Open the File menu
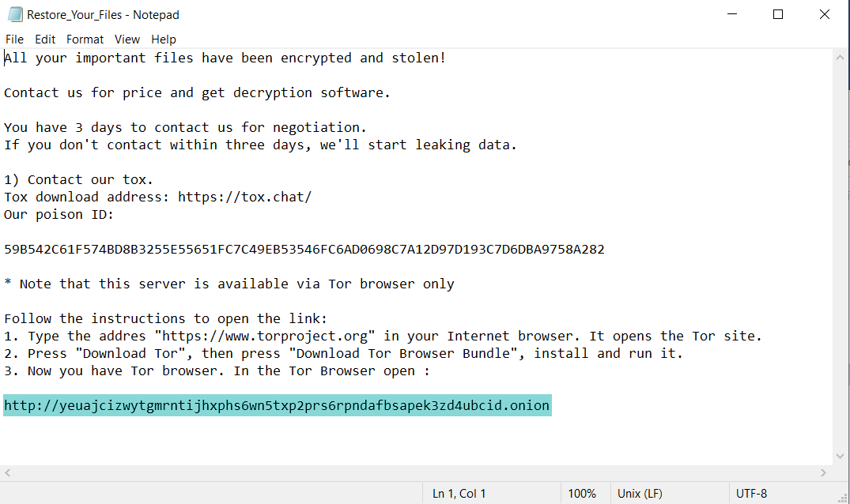This screenshot has height=504, width=850. (x=14, y=39)
